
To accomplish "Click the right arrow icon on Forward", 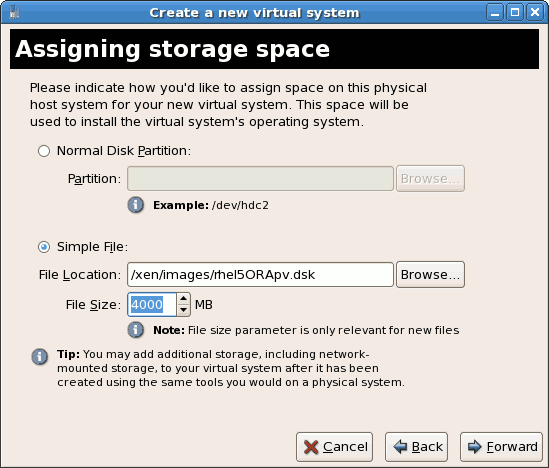I will coord(475,447).
